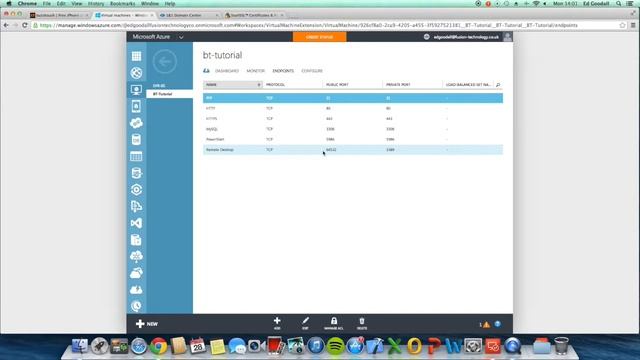Select the Remote Desktop endpoint row

[353, 150]
